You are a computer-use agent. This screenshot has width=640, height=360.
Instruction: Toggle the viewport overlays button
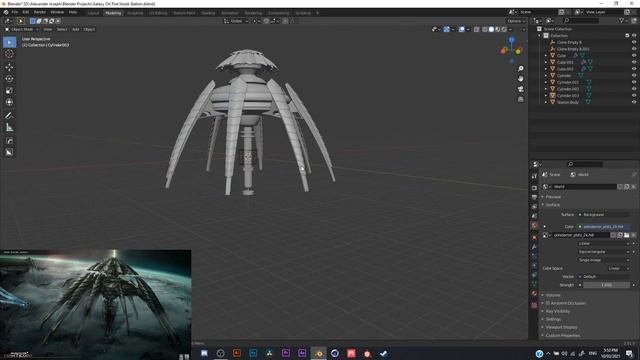coord(462,29)
